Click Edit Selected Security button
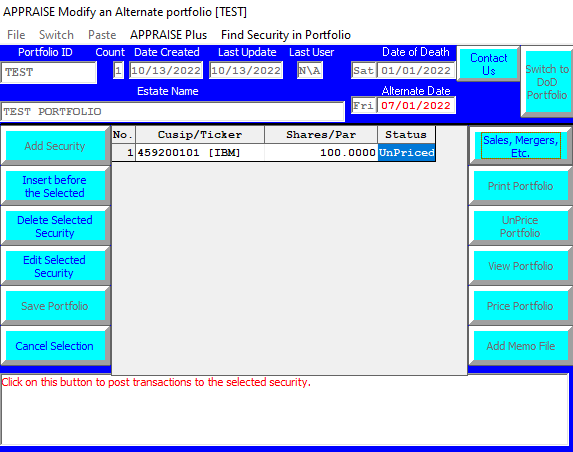The image size is (573, 452). pyautogui.click(x=55, y=266)
